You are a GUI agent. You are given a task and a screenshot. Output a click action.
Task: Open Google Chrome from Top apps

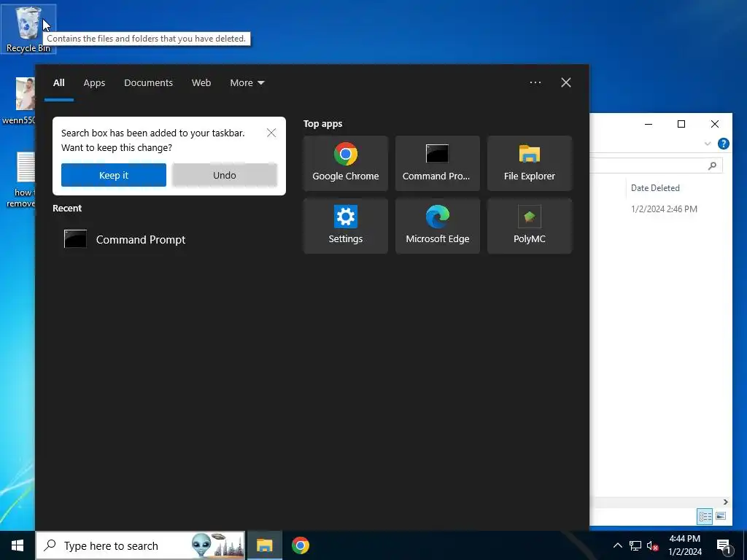(x=345, y=163)
